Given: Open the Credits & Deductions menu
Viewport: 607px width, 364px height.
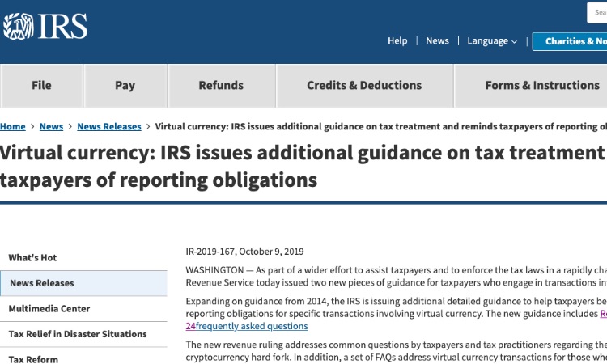Looking at the screenshot, I should click(364, 86).
